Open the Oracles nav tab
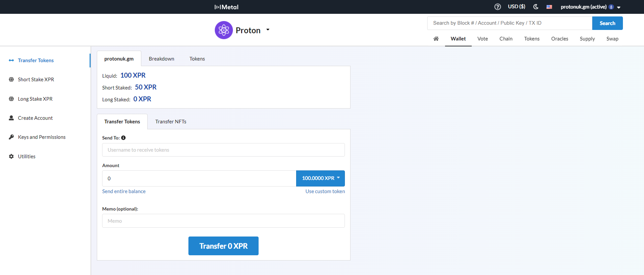Image resolution: width=644 pixels, height=275 pixels. click(560, 39)
